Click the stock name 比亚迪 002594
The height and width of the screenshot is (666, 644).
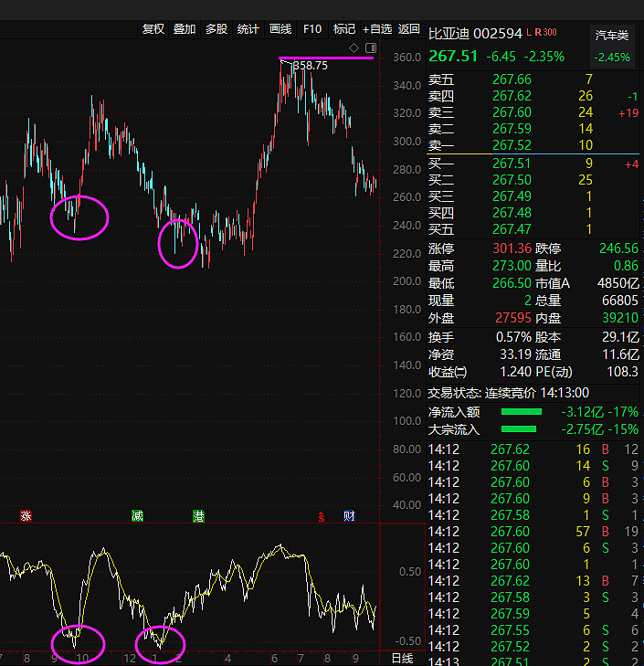(x=475, y=34)
